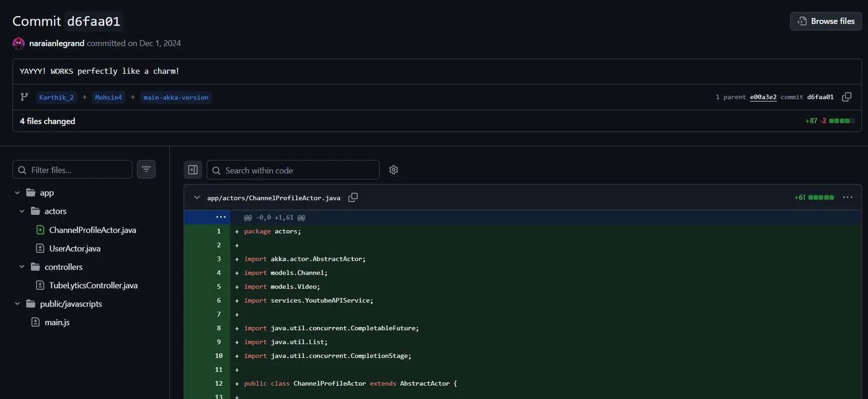
Task: Click the CompletionStage import line
Action: click(x=328, y=356)
